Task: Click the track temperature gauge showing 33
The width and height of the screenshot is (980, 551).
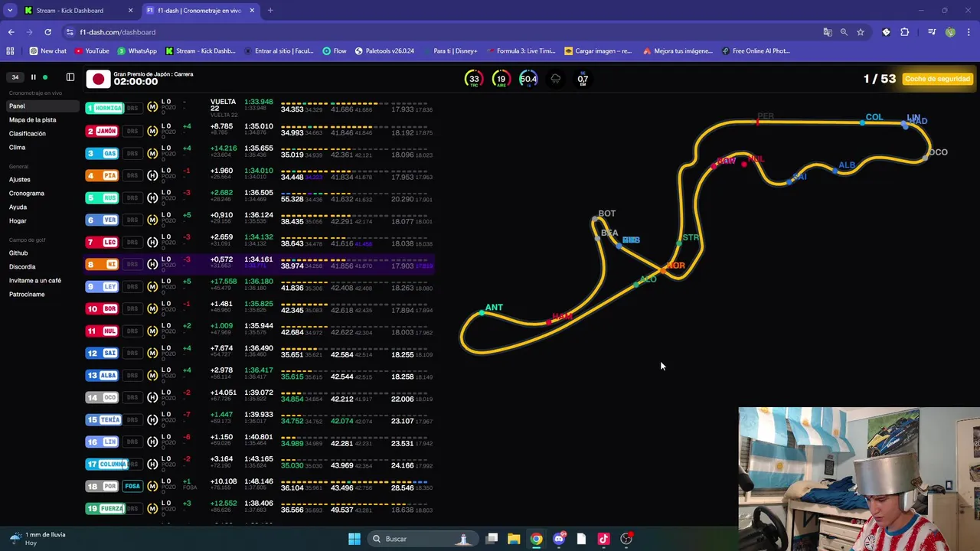Action: click(474, 79)
